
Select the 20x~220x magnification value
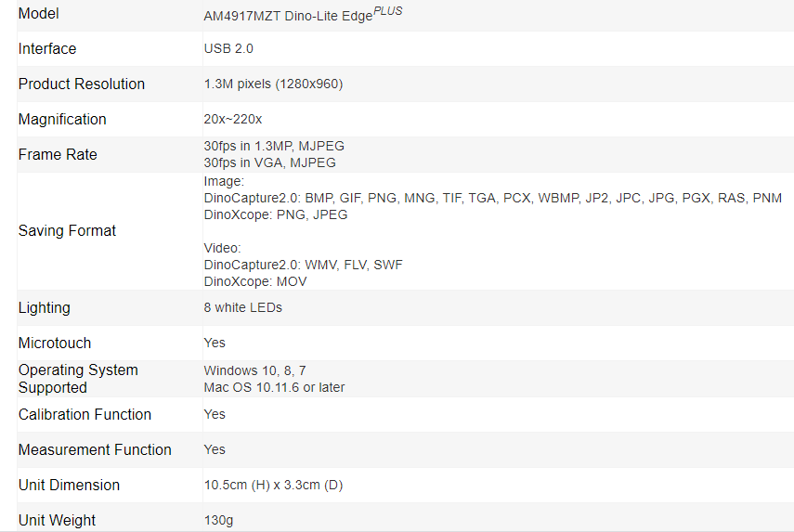[x=233, y=120]
